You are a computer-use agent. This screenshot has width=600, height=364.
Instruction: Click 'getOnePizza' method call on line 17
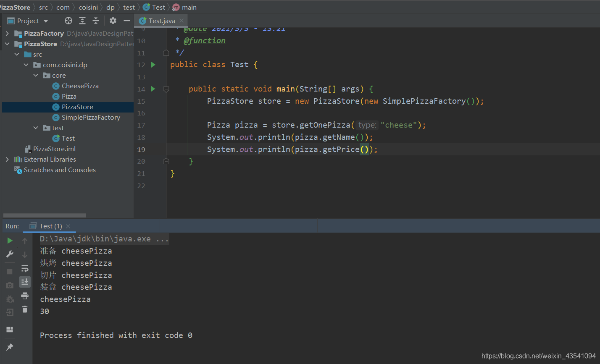(325, 125)
